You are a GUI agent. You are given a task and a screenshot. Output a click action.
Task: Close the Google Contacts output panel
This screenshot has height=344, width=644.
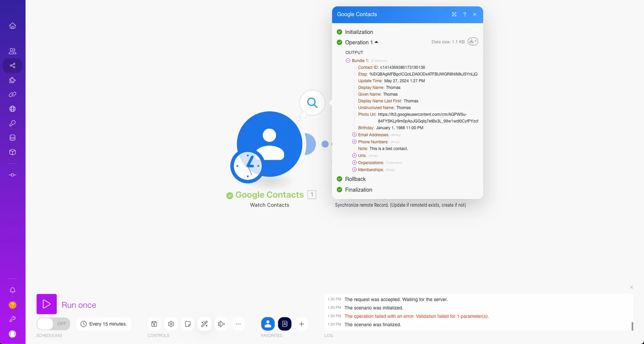point(475,14)
